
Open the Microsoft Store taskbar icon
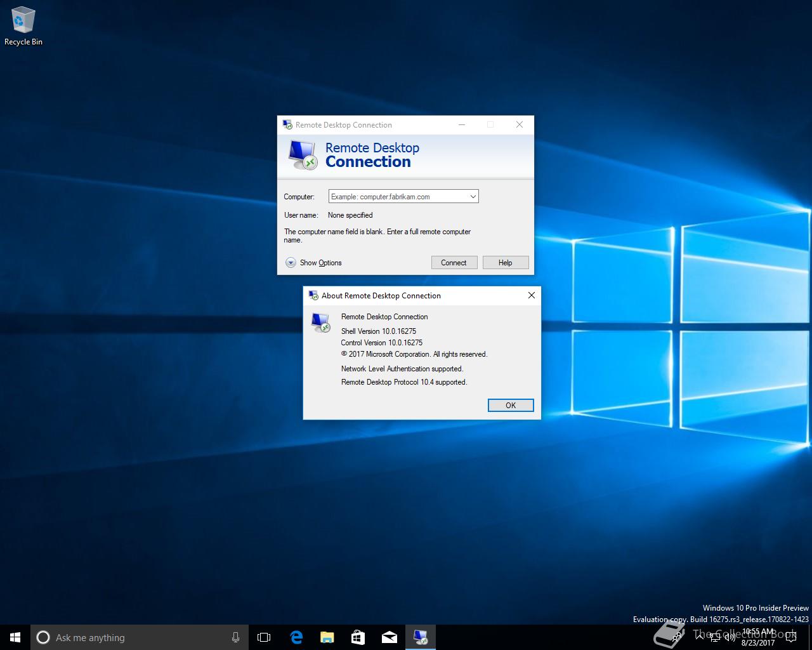pyautogui.click(x=358, y=637)
